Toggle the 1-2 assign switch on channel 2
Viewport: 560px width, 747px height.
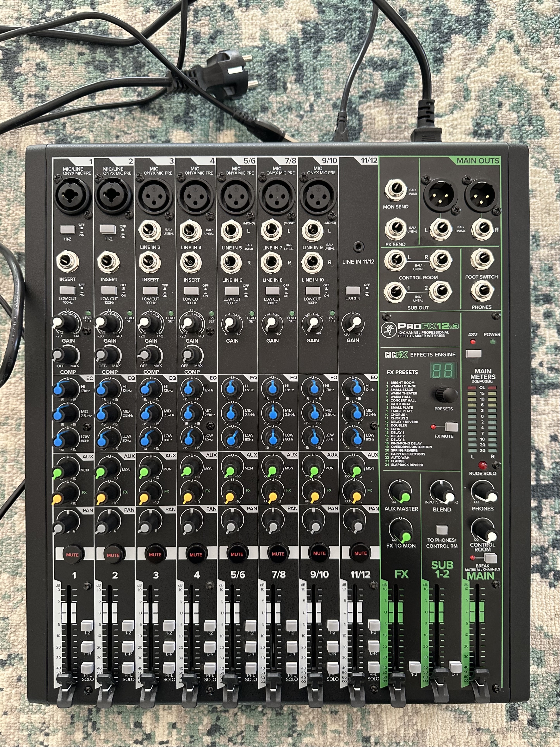point(128,626)
